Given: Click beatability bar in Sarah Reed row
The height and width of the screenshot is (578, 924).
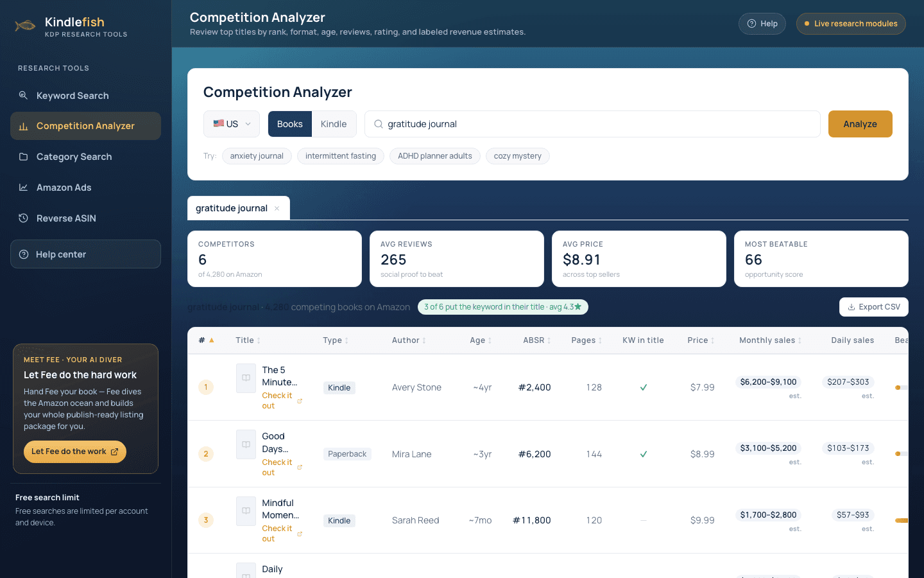Looking at the screenshot, I should 902,520.
